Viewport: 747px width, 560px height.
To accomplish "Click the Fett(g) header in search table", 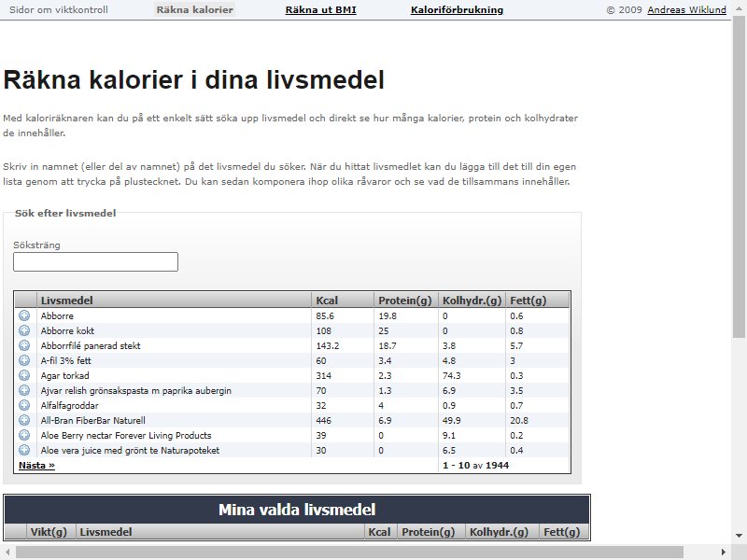I will pos(538,301).
